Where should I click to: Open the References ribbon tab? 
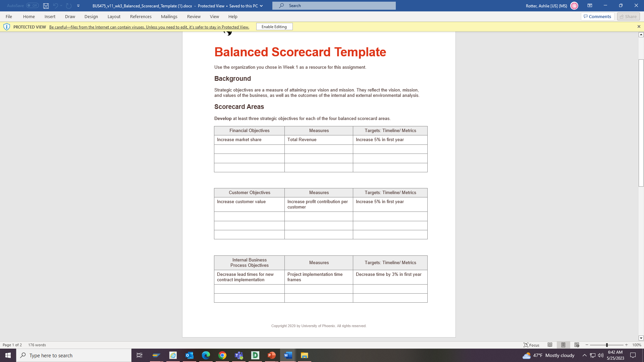(141, 16)
